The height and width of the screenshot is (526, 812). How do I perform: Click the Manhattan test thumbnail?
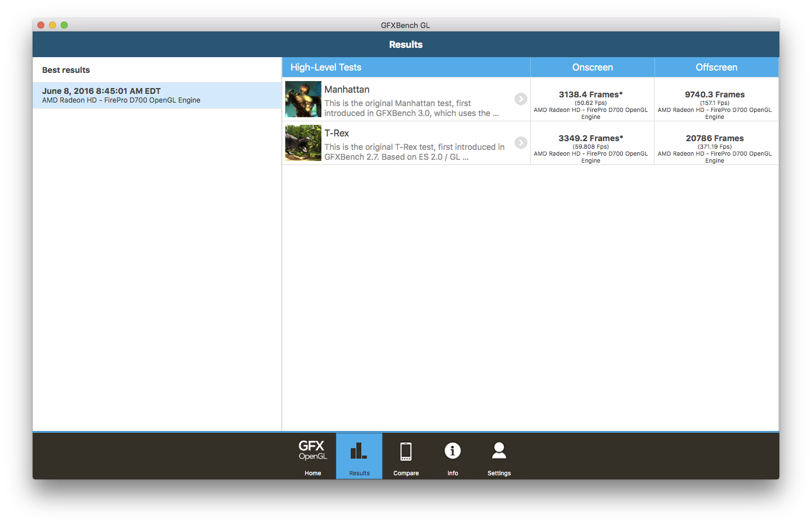303,99
